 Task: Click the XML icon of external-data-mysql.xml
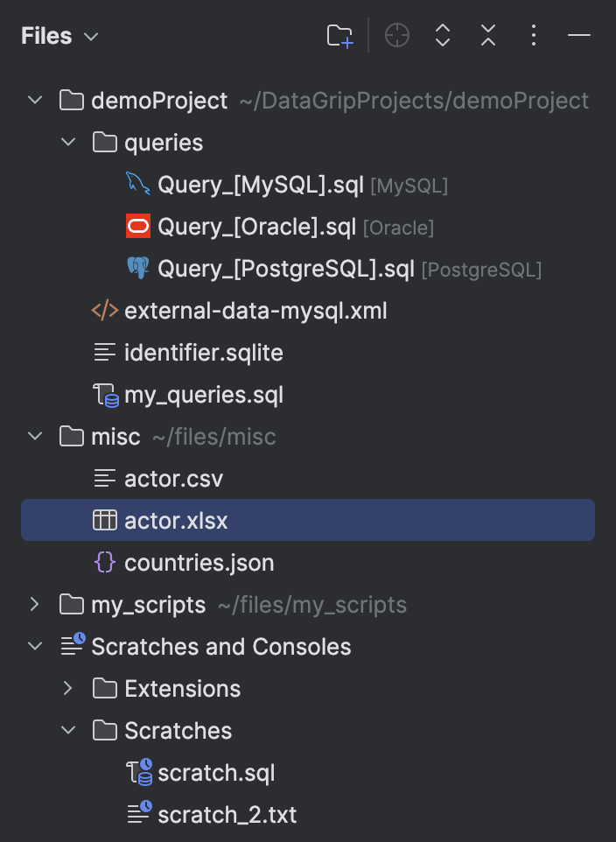[104, 310]
